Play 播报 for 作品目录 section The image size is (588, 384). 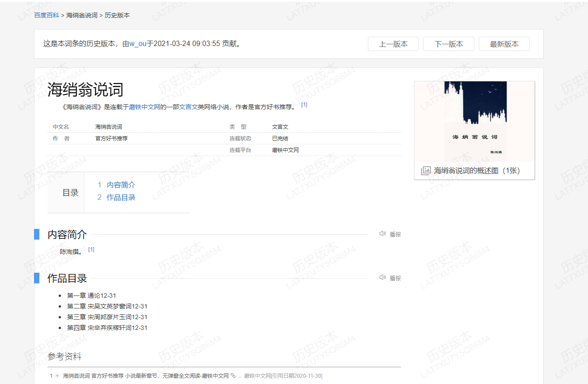pyautogui.click(x=395, y=278)
